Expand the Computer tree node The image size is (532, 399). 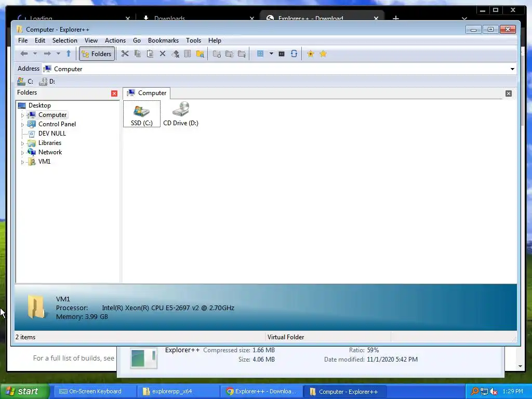click(x=22, y=115)
